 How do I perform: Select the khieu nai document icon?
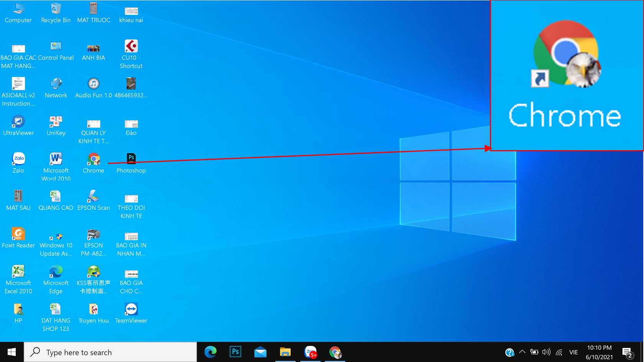click(x=131, y=15)
